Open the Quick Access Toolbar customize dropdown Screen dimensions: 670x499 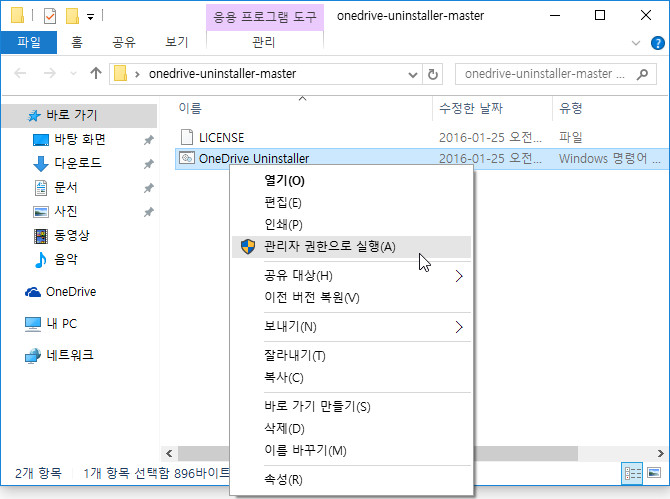[x=90, y=16]
